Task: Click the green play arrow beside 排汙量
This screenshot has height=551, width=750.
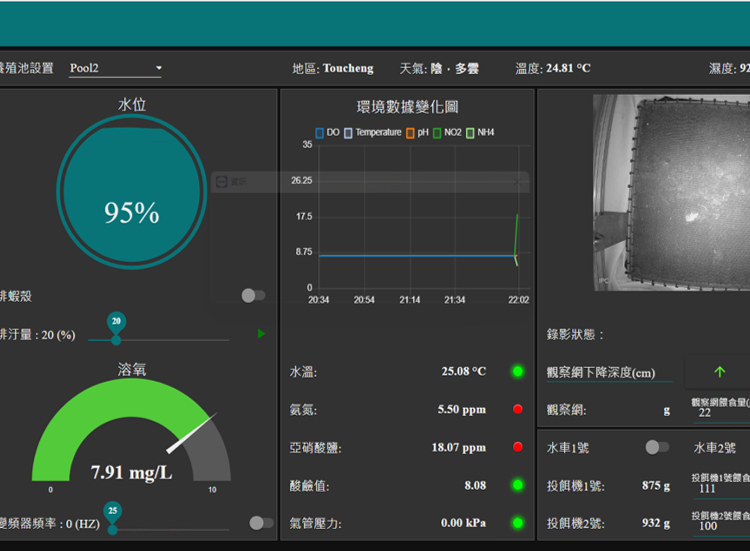Action: (x=262, y=333)
